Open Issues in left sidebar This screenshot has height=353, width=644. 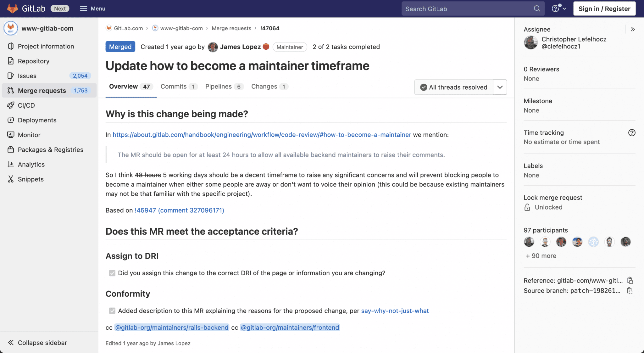49,76
